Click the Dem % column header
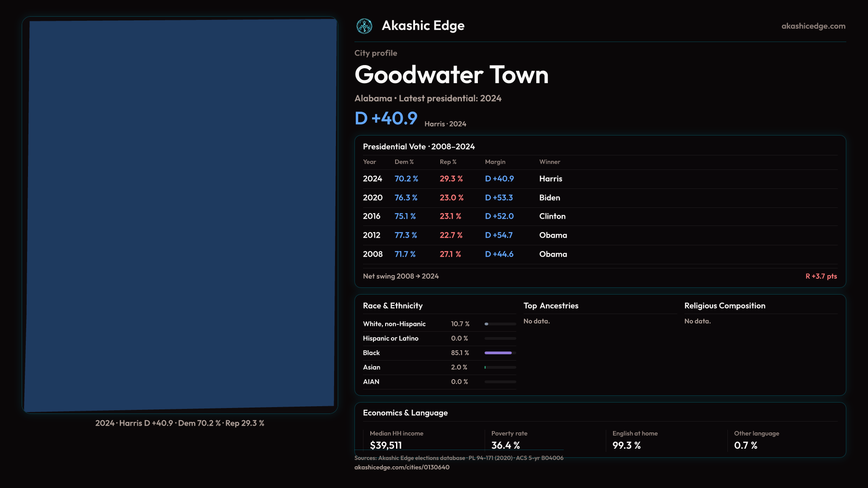 click(404, 162)
